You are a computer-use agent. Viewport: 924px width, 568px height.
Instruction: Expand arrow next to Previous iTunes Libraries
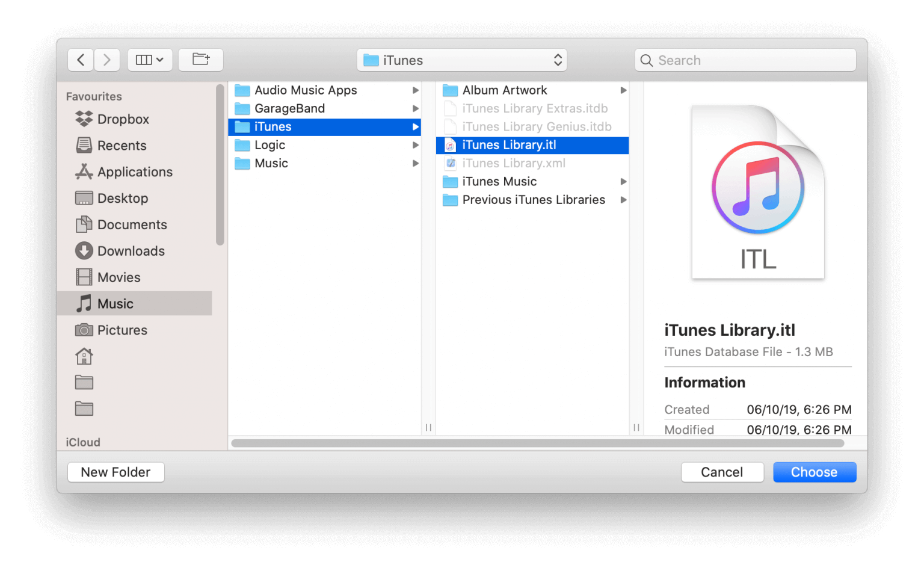pyautogui.click(x=623, y=200)
